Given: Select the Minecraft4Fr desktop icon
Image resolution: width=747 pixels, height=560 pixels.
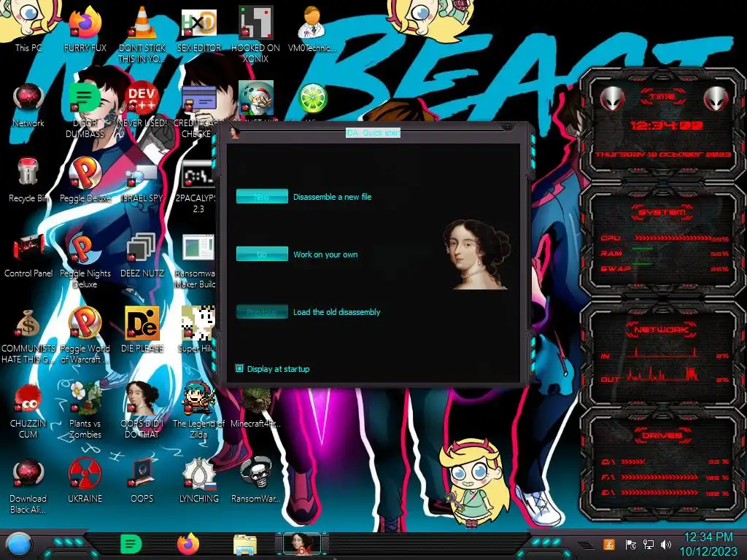Looking at the screenshot, I should coord(256,408).
